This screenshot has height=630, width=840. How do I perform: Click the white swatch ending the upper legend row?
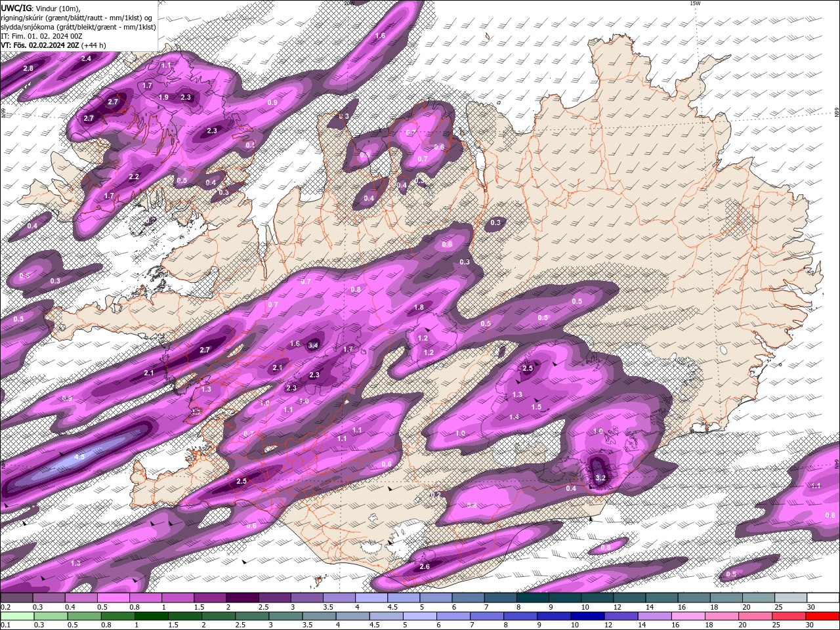click(x=823, y=598)
